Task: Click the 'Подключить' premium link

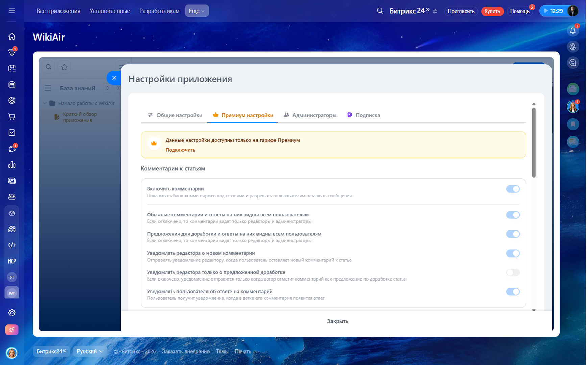Action: coord(180,150)
